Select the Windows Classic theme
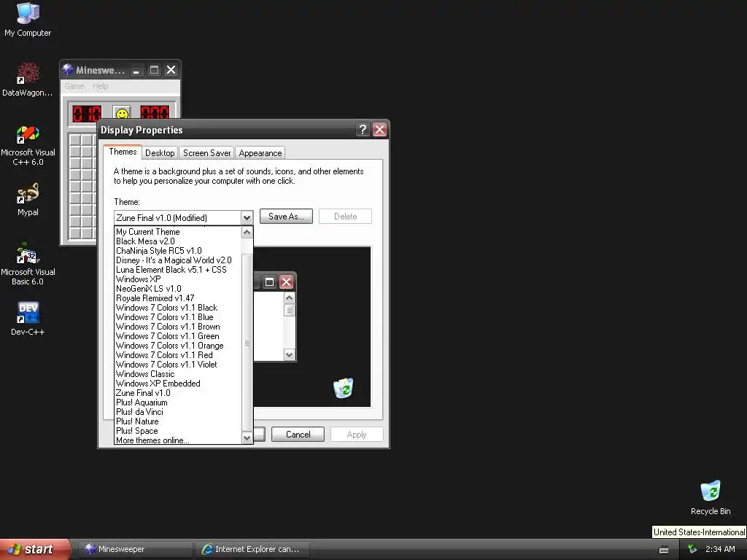747x560 pixels. (x=178, y=374)
